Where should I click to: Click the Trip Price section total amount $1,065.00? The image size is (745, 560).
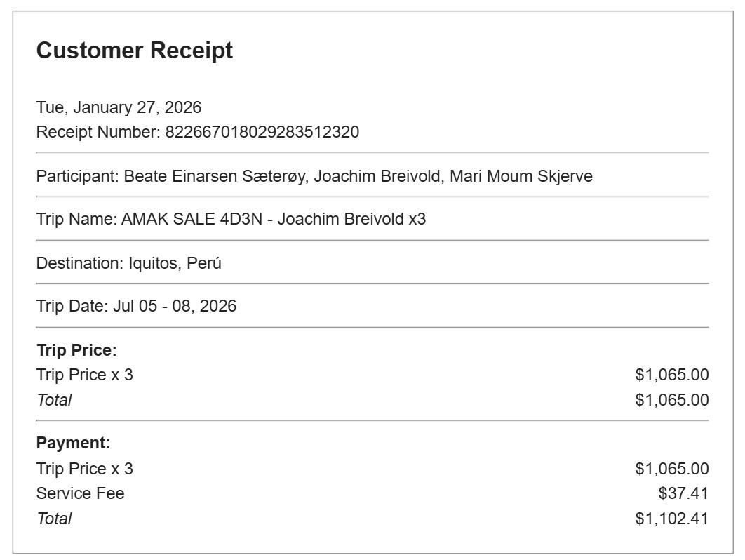click(671, 400)
